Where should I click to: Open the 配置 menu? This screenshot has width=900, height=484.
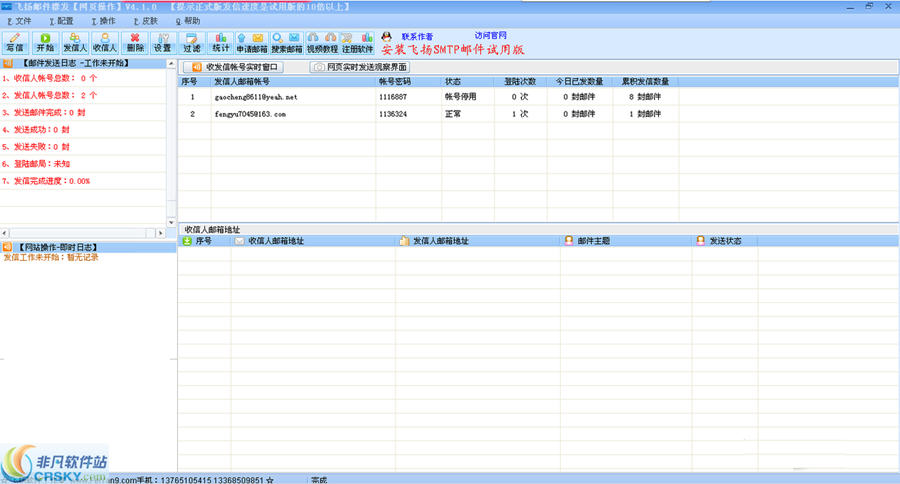(61, 21)
